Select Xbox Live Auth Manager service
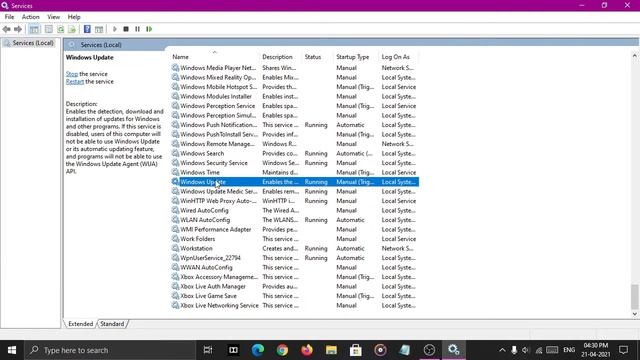This screenshot has height=360, width=640. pyautogui.click(x=295, y=287)
